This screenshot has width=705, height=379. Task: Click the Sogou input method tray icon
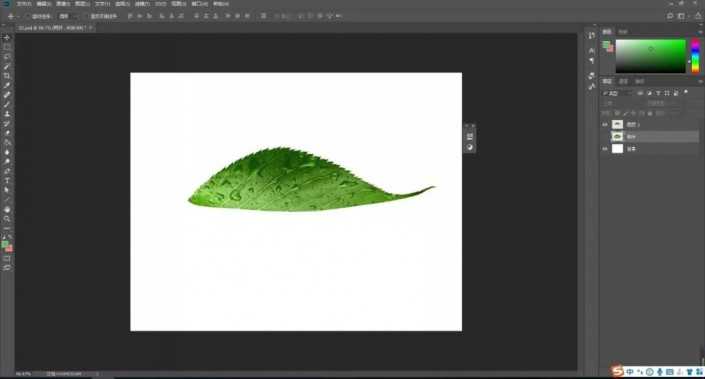617,371
